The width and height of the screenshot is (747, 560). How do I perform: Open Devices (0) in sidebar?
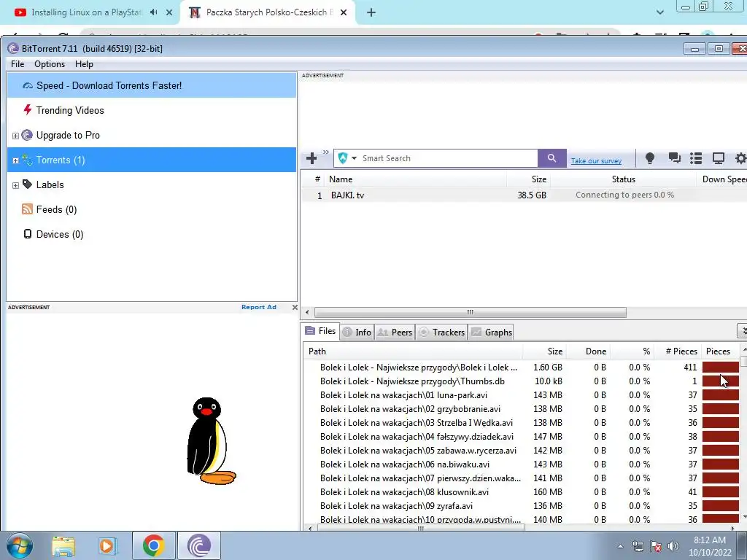coord(60,234)
